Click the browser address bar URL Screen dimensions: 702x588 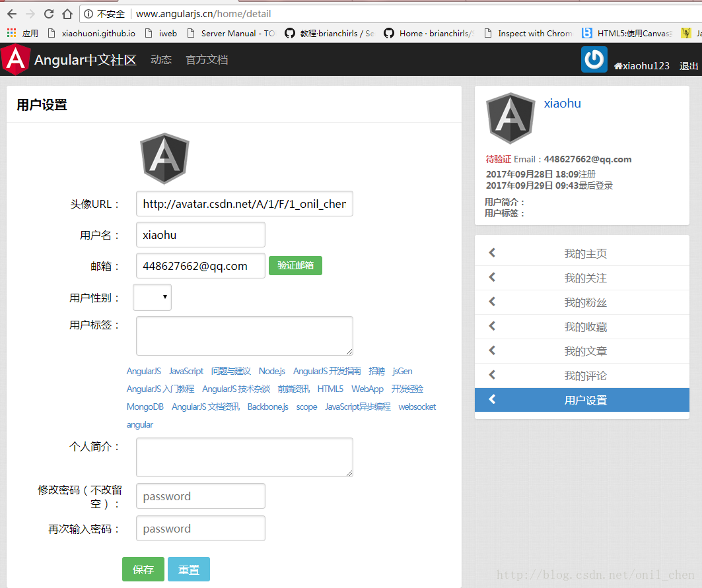[203, 14]
